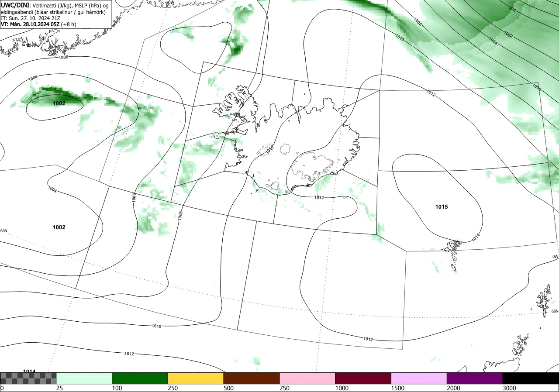Select the brown 500–750 legend swatch

click(252, 378)
